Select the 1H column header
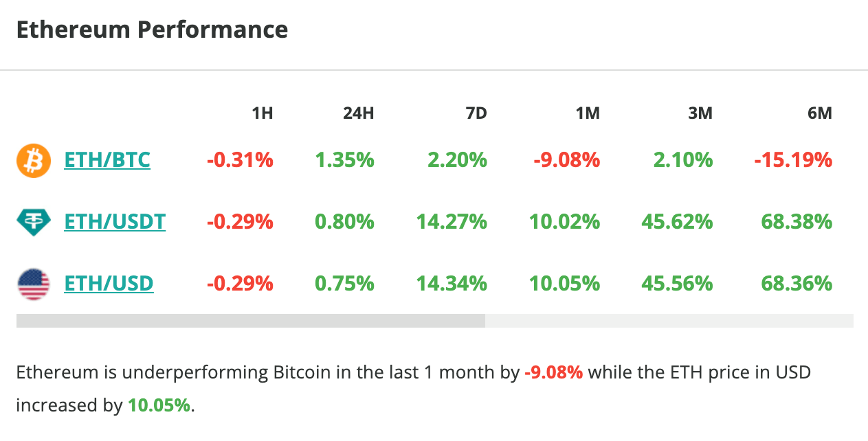Screen dimensions: 868x441 263,113
